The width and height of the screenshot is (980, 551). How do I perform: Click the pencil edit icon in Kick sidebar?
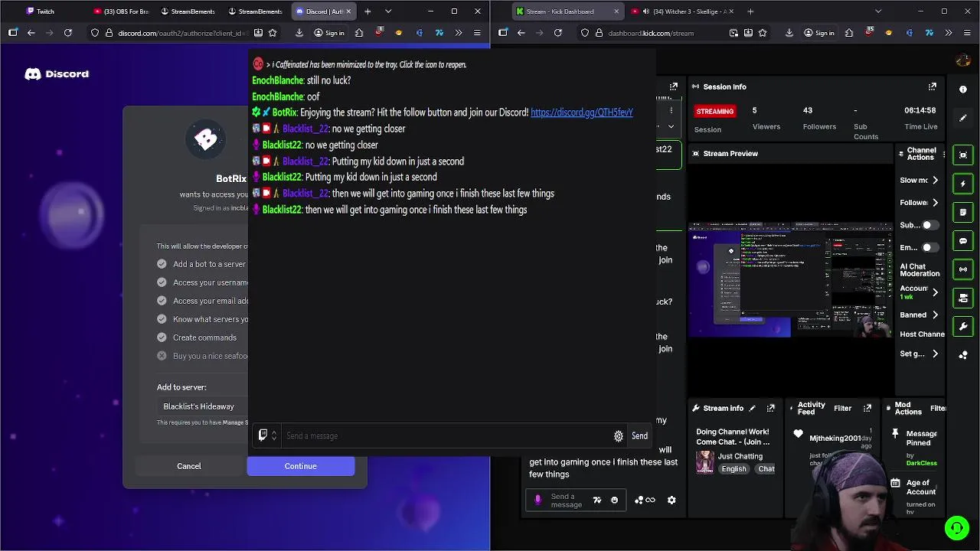[963, 118]
